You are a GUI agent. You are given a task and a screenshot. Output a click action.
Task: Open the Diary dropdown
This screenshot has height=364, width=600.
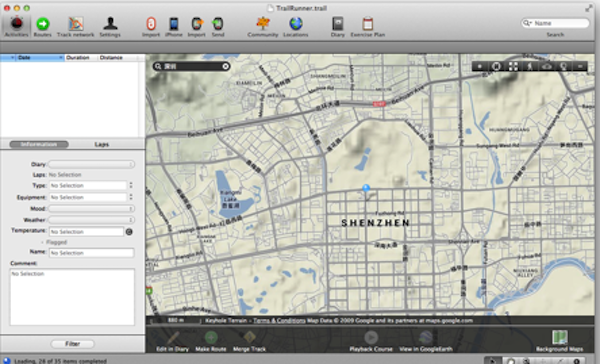pyautogui.click(x=91, y=164)
